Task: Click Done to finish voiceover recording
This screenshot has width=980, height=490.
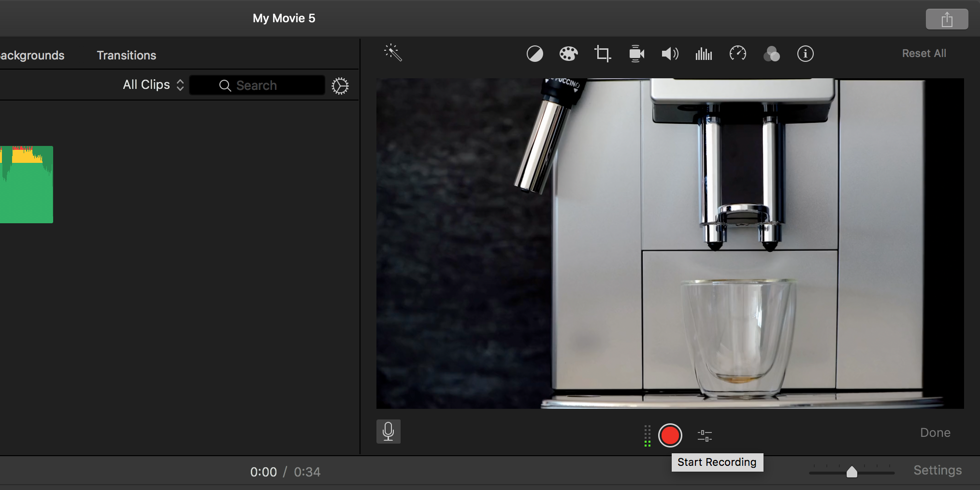Action: point(935,432)
